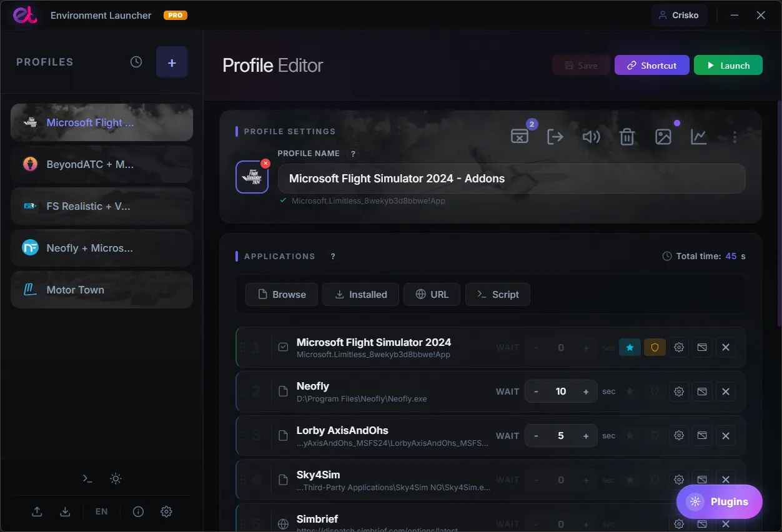This screenshot has width=782, height=532.
Task: Add a Script entry
Action: [x=498, y=294]
